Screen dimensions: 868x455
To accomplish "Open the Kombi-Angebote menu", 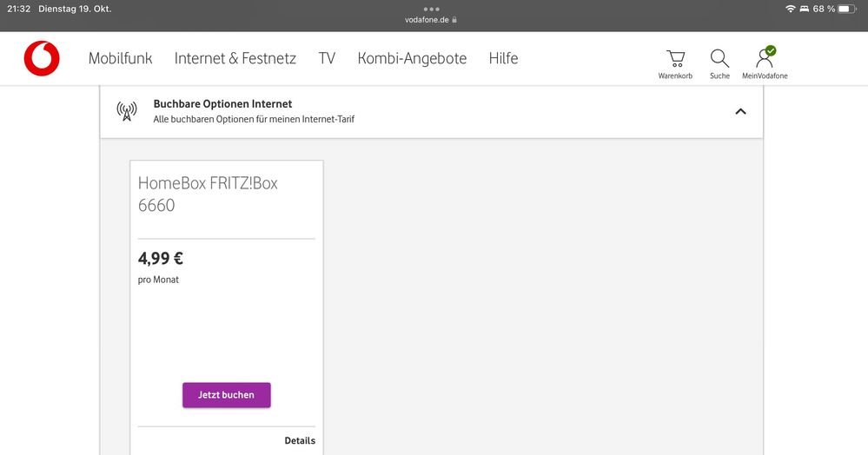I will pos(412,58).
